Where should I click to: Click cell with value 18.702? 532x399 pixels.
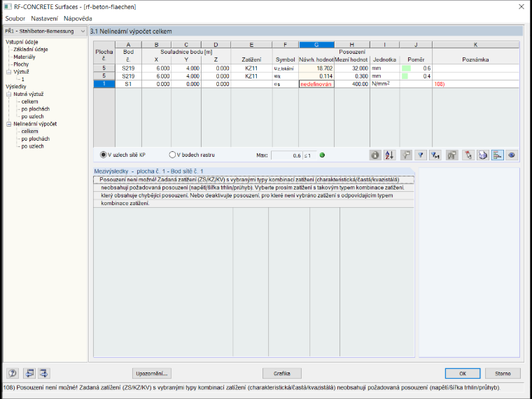(316, 68)
